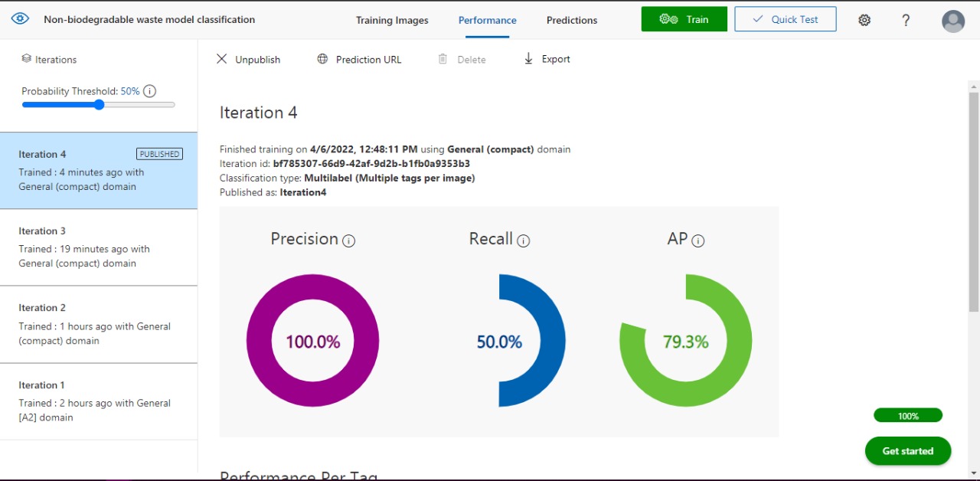This screenshot has height=481, width=980.
Task: Click the Custom Vision eye logo
Action: 20,18
